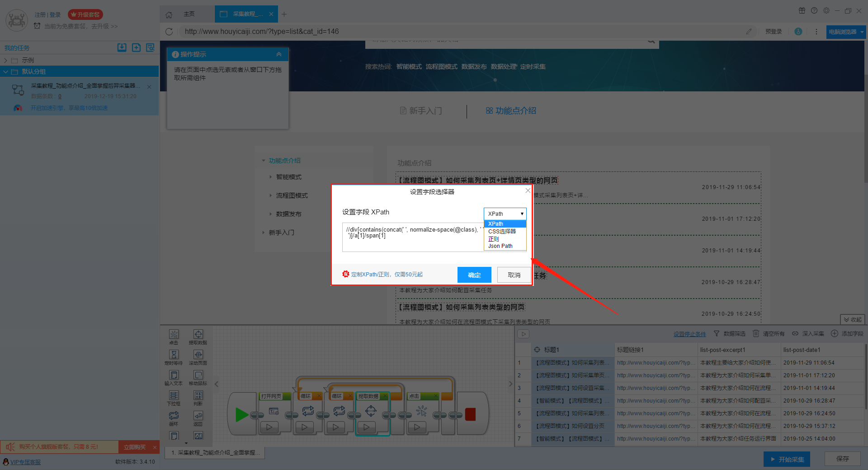The image size is (868, 470).
Task: Click new task icon in 我的任务
Action: (136, 47)
